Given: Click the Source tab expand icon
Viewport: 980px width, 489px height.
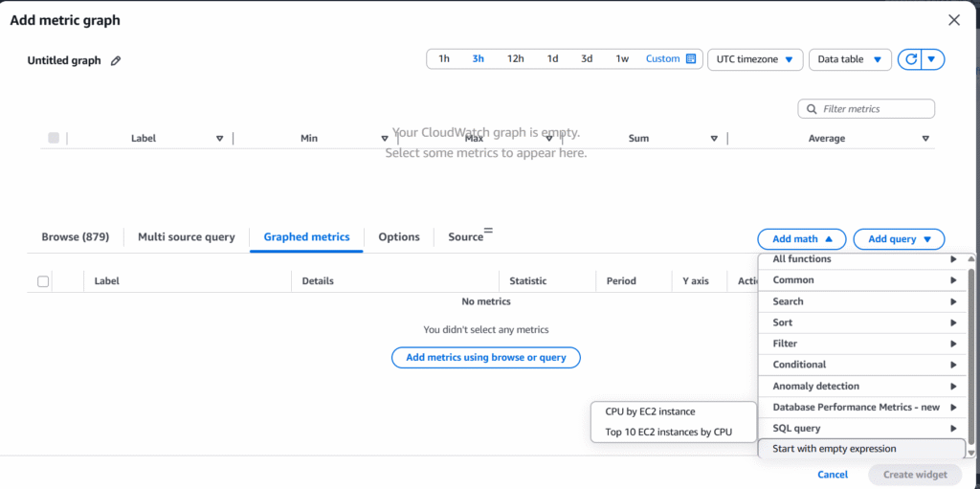Looking at the screenshot, I should pyautogui.click(x=488, y=231).
